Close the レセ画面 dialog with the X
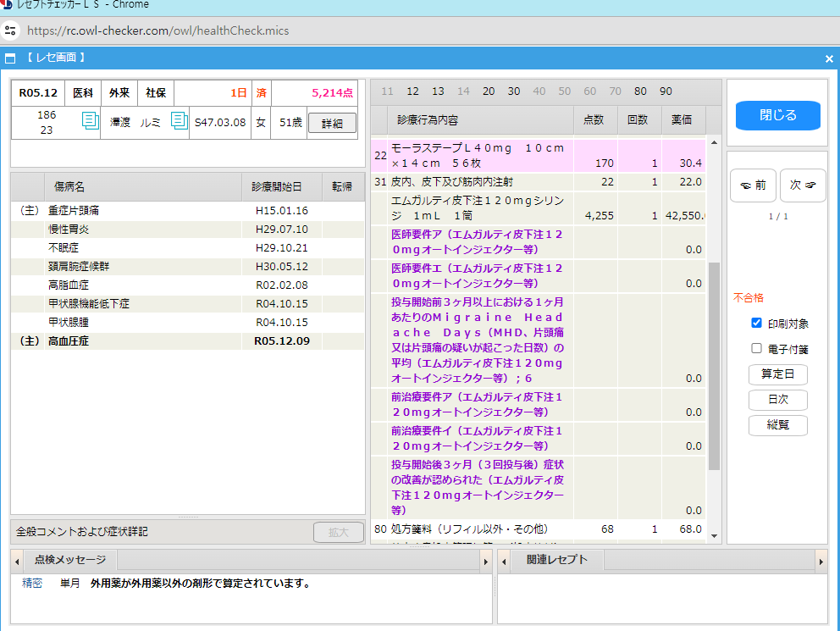The width and height of the screenshot is (840, 631). coord(829,58)
